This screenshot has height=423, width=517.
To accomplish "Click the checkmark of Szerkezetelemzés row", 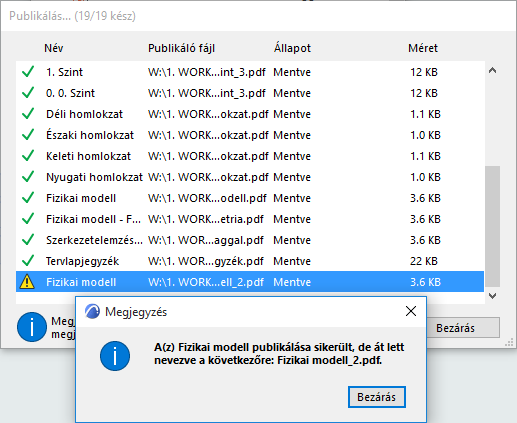I will (28, 240).
